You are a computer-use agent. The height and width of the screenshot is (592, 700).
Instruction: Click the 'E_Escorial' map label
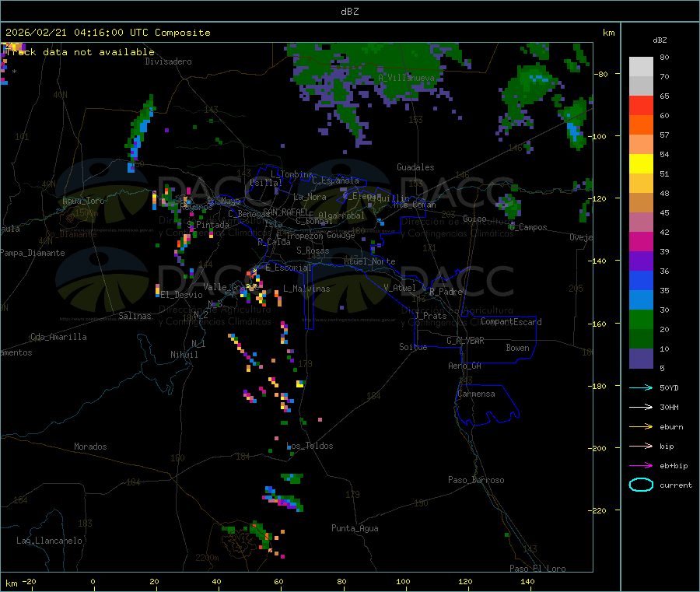(288, 268)
